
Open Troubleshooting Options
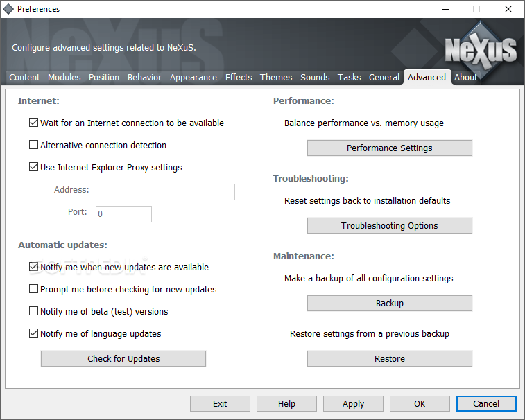(x=389, y=225)
